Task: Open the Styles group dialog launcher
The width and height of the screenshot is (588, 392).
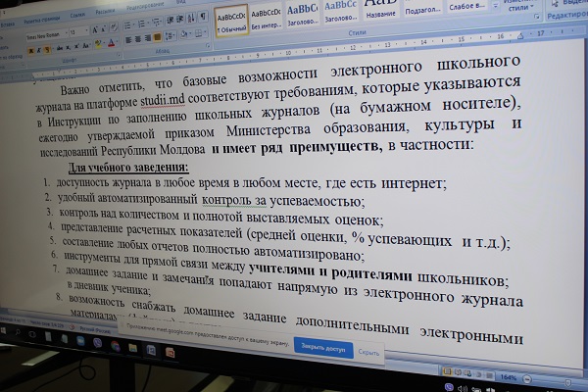Action: [x=537, y=17]
